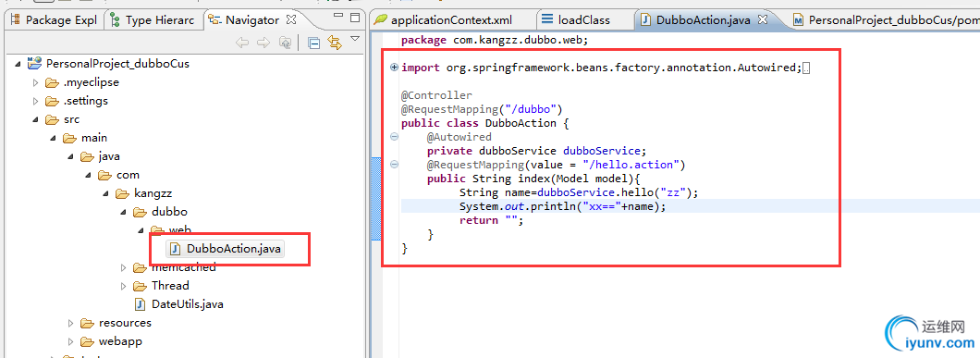Image resolution: width=980 pixels, height=358 pixels.
Task: Toggle Link with Editor in Navigator
Action: pos(335,43)
